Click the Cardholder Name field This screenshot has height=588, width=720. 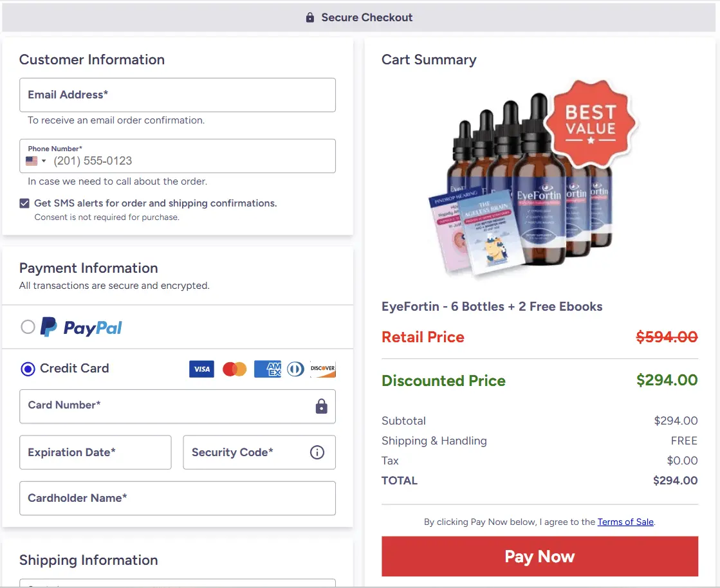click(177, 498)
